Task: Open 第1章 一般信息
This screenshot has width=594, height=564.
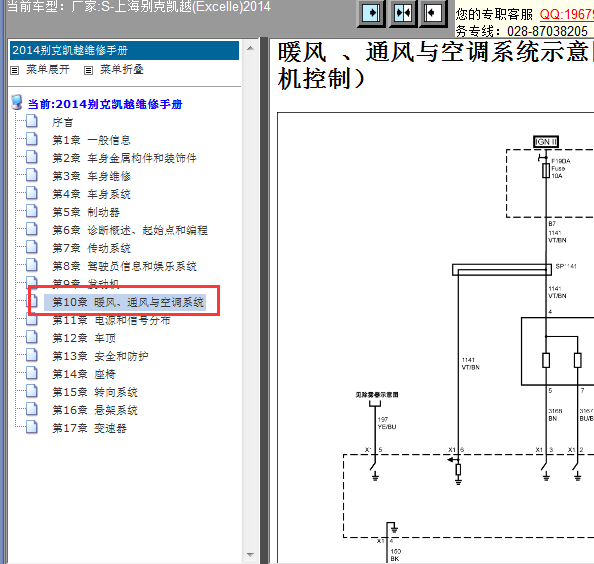Action: [91, 140]
